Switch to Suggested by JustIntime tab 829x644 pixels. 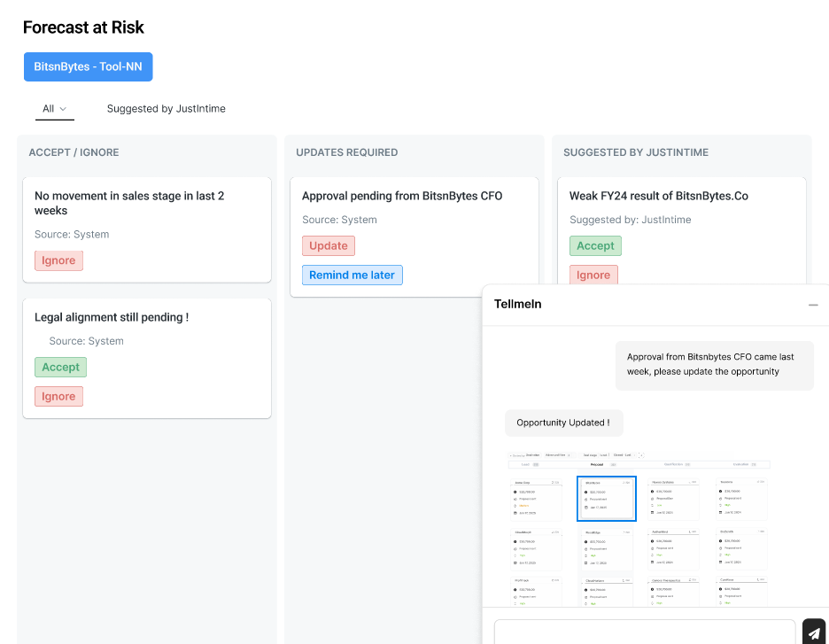166,109
